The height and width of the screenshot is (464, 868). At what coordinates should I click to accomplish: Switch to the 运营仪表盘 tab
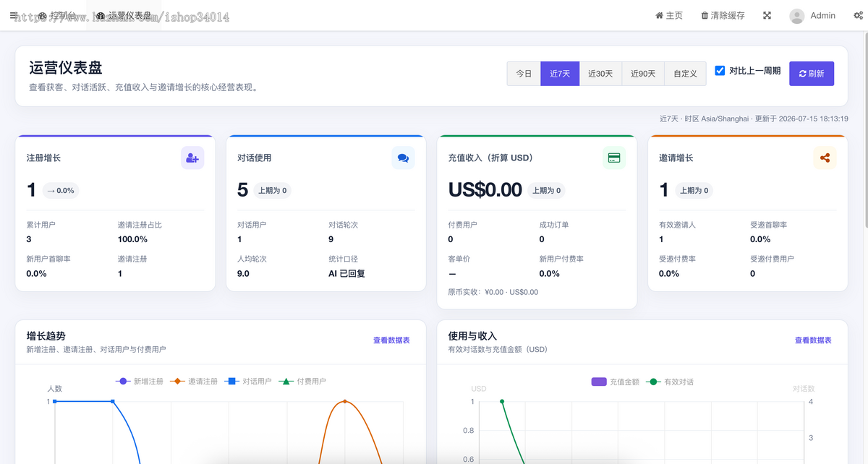pos(124,15)
